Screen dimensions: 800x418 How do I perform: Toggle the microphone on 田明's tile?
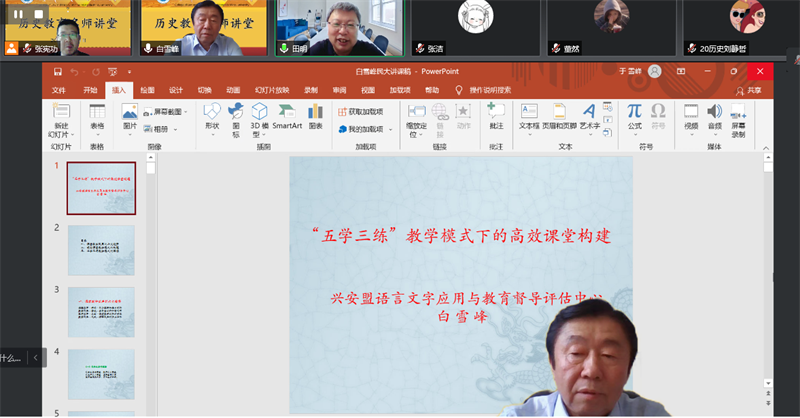pos(284,48)
